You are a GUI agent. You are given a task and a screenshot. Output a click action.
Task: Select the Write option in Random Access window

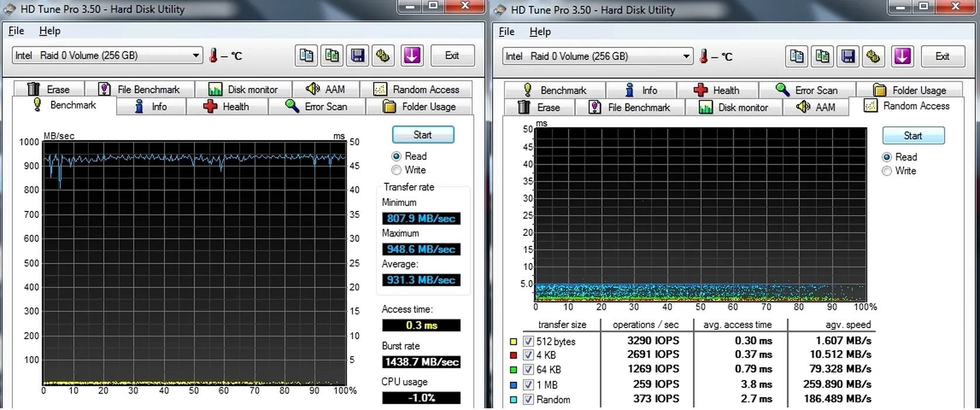click(x=887, y=171)
